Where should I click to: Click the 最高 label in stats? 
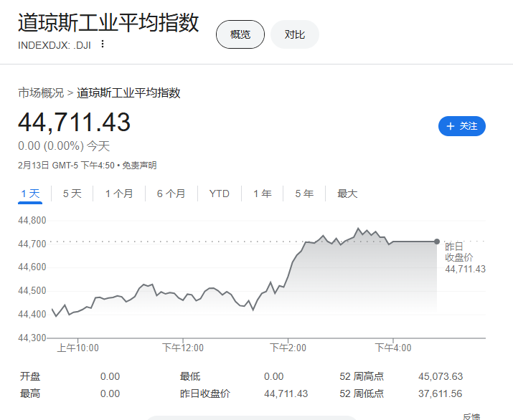click(x=30, y=393)
